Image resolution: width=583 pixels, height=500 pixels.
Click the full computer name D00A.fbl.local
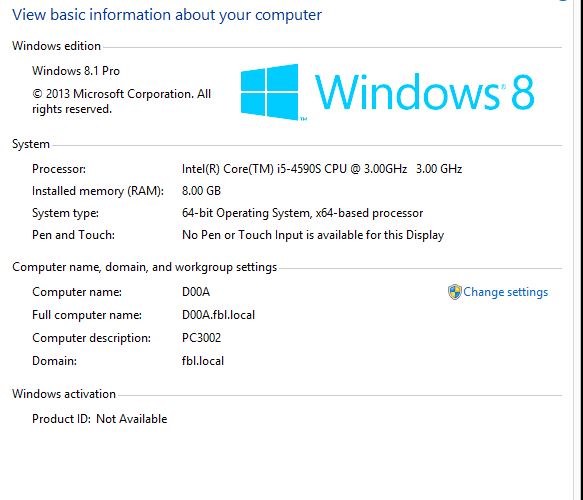click(218, 315)
